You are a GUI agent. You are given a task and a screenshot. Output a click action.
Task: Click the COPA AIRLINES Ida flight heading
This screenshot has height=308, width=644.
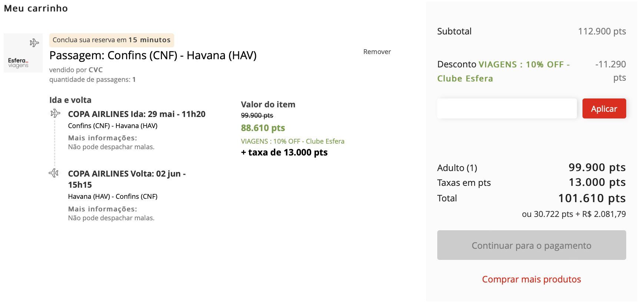coord(137,114)
